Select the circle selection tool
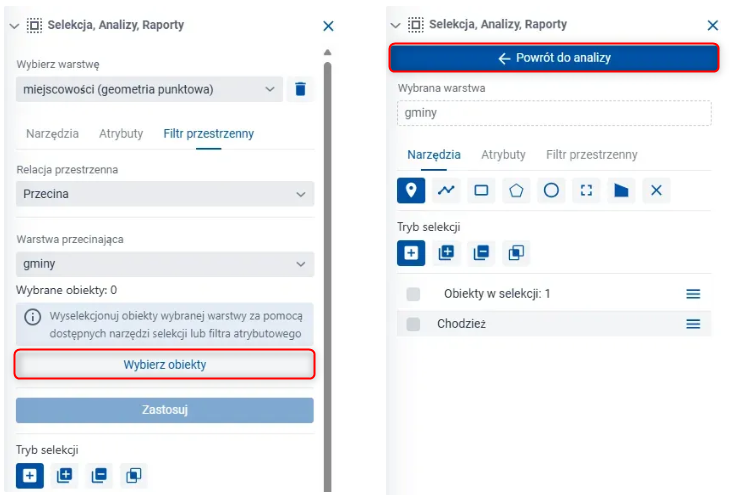 click(550, 190)
